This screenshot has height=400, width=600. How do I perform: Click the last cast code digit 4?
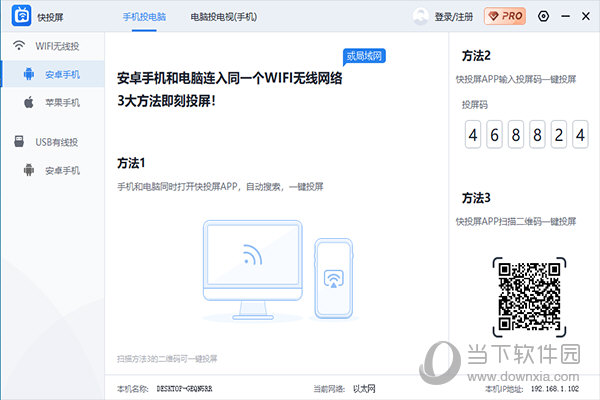[x=580, y=134]
